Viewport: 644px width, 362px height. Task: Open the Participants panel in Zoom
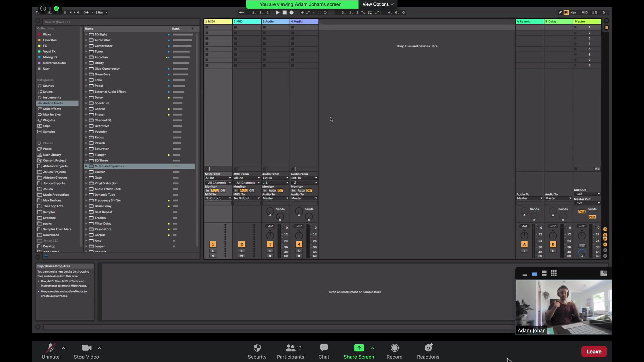pyautogui.click(x=290, y=351)
